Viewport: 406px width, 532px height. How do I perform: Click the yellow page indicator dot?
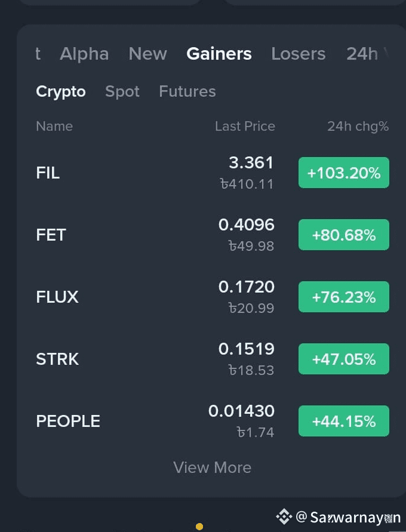[199, 527]
